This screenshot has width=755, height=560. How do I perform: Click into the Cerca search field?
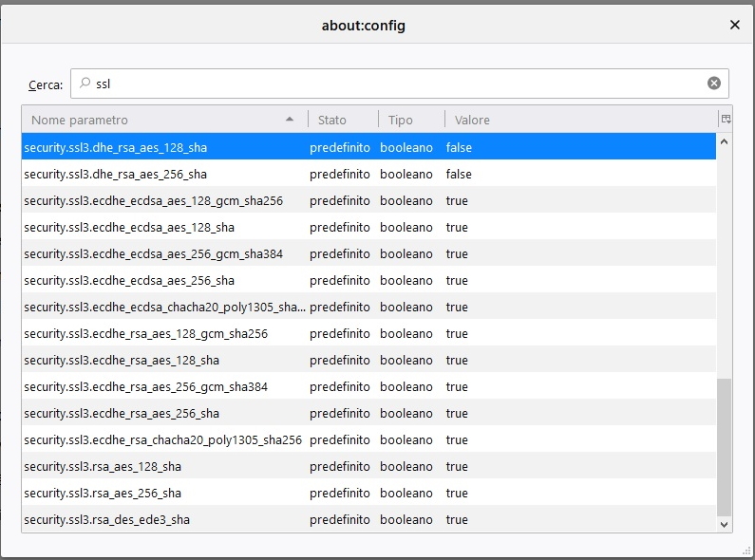click(x=399, y=84)
